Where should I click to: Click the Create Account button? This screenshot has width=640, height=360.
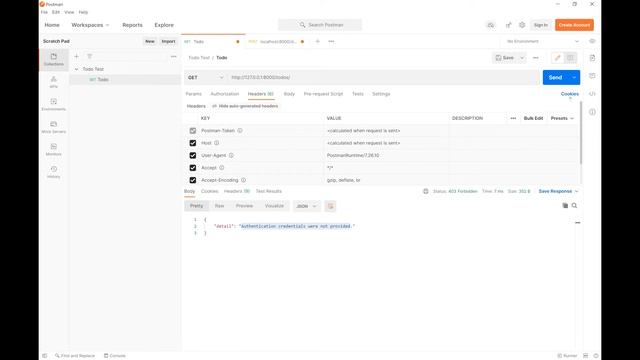(x=574, y=25)
